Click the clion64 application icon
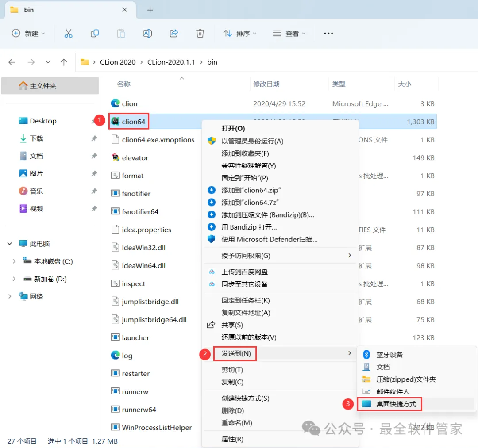478x448 pixels. click(x=115, y=122)
